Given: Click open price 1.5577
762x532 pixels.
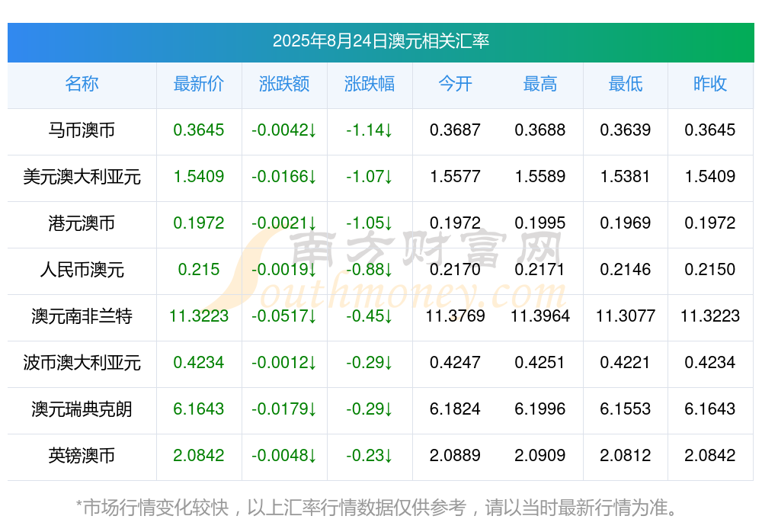Looking at the screenshot, I should [x=455, y=177].
